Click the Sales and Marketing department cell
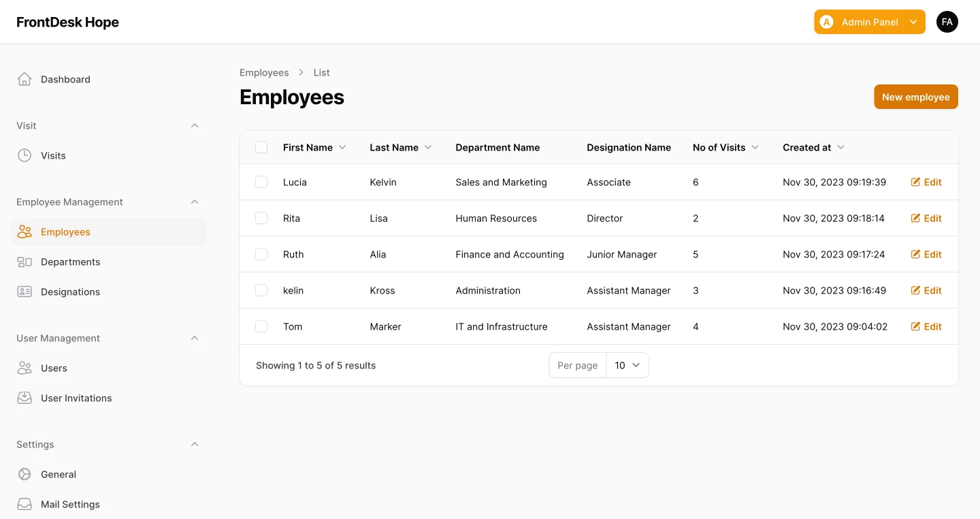The height and width of the screenshot is (519, 980). pyautogui.click(x=501, y=182)
